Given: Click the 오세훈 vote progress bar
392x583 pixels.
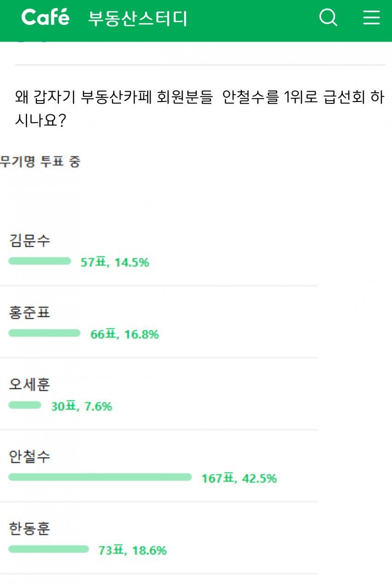Looking at the screenshot, I should click(x=25, y=405).
